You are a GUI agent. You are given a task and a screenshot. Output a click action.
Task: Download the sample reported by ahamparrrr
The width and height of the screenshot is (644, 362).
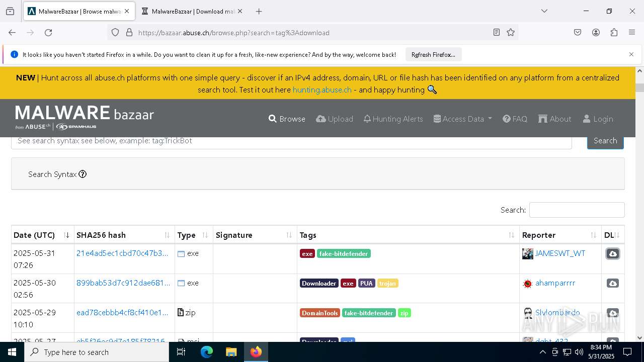pyautogui.click(x=612, y=283)
